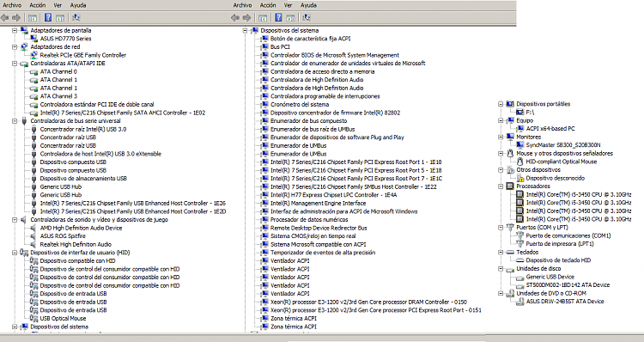Click the Dispositivo de almacenamiento USB icon
Viewport: 644px width, 342px height.
coord(34,179)
